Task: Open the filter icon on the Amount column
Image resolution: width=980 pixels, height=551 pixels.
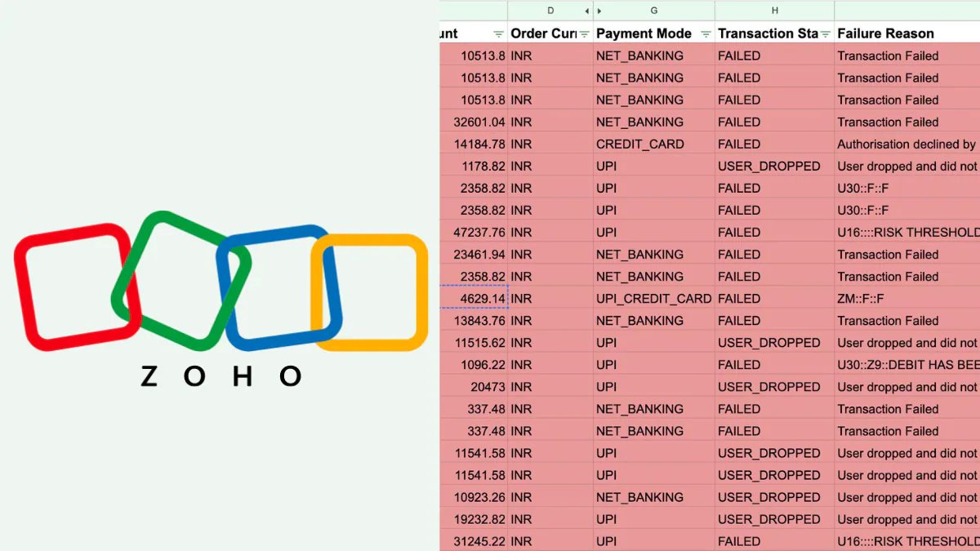Action: pos(498,34)
